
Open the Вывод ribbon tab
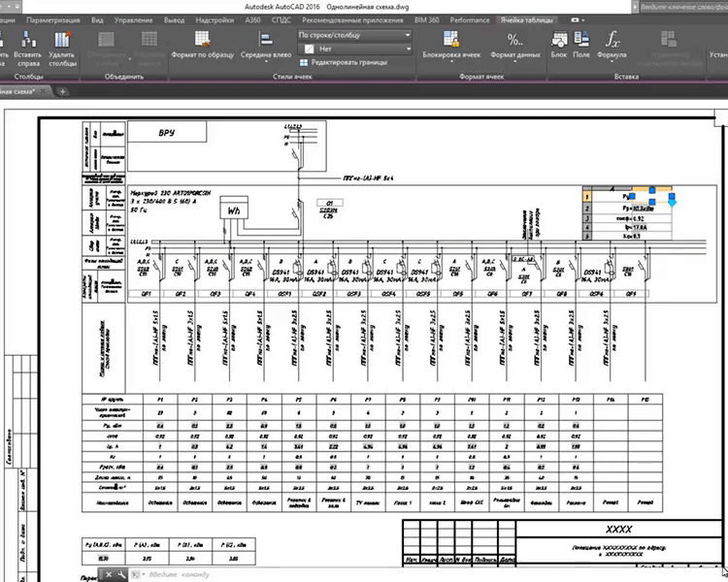pyautogui.click(x=174, y=20)
